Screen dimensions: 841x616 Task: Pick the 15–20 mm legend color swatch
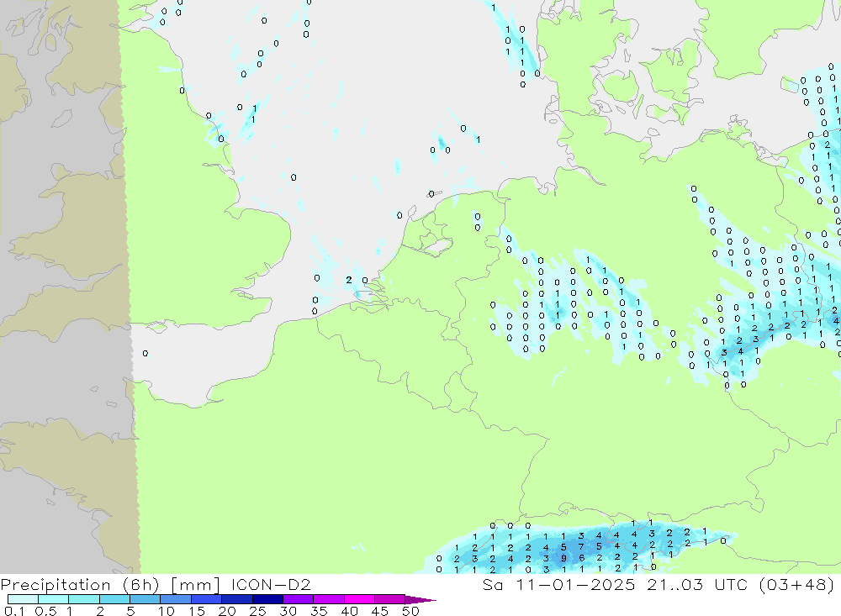[x=206, y=599]
